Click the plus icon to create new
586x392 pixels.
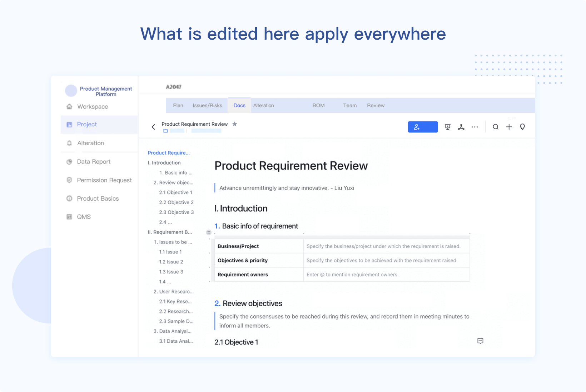tap(509, 127)
